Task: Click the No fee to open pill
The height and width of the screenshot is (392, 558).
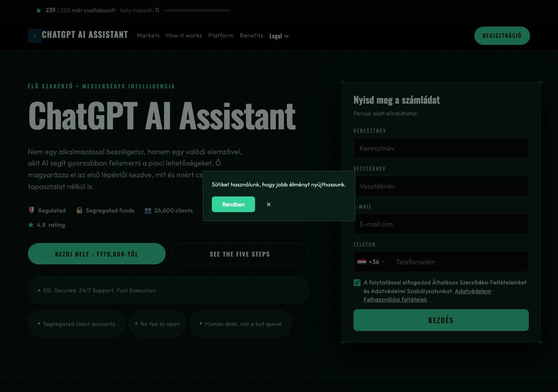Action: coord(157,324)
